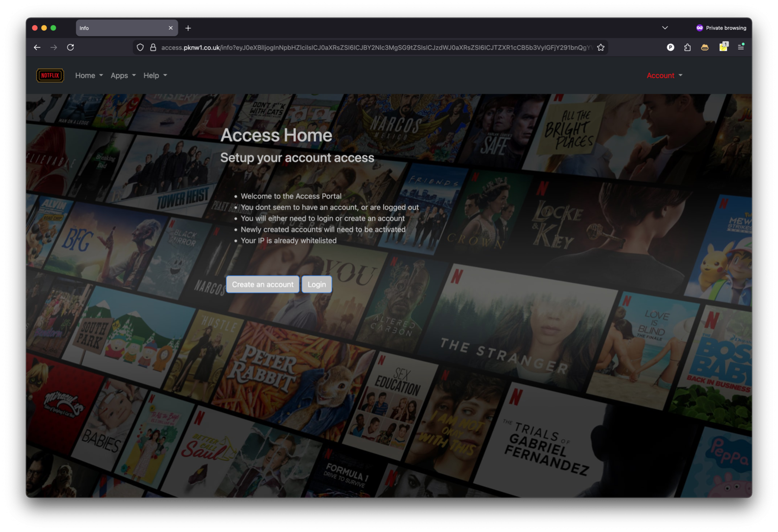This screenshot has width=778, height=532.
Task: Click the Private browsing indicator
Action: (x=721, y=28)
